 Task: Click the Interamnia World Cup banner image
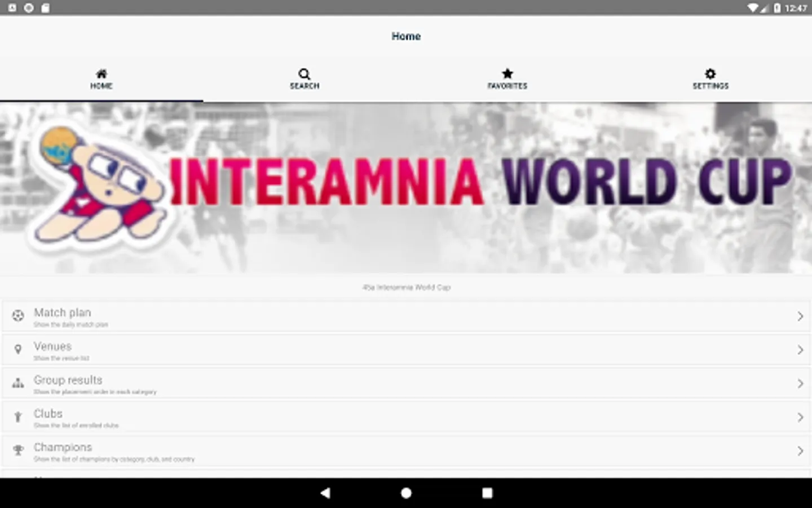[406, 188]
